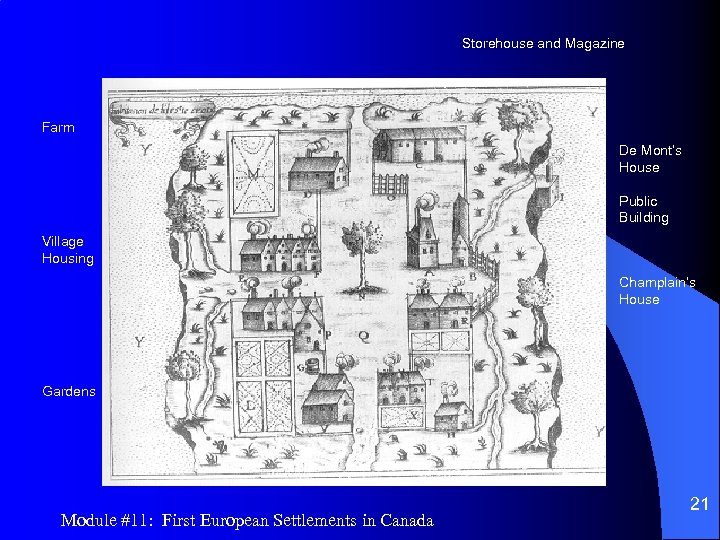Screen dimensions: 720x540
Task: Select the Gardens label
Action: point(69,391)
